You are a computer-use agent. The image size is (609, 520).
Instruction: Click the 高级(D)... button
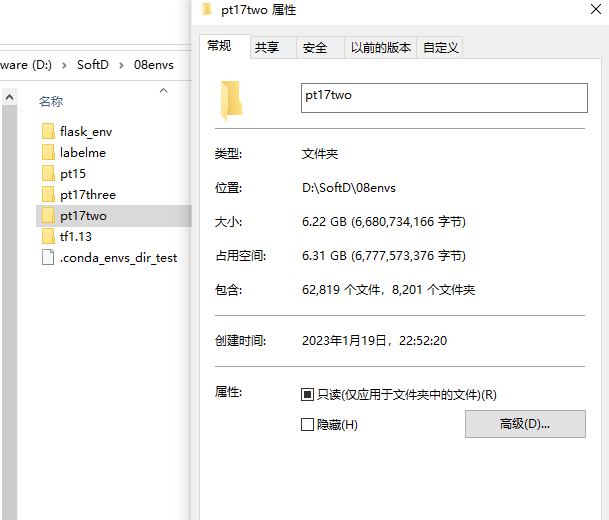[x=525, y=424]
